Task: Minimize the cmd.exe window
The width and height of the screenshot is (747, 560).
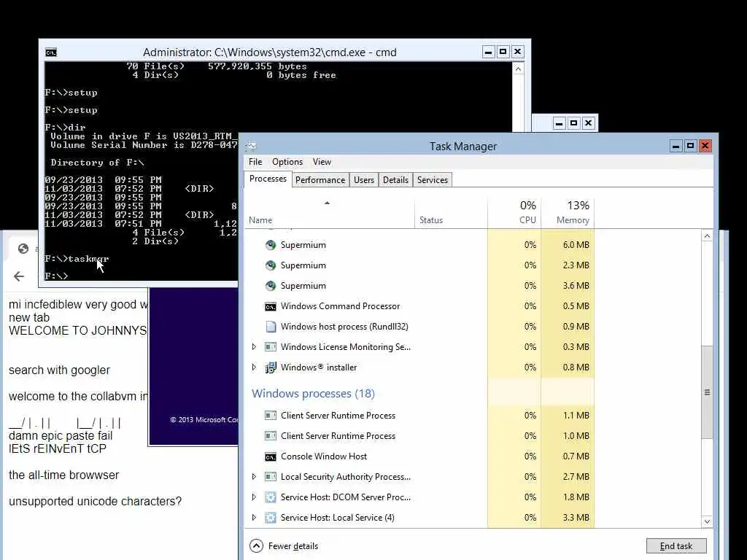Action: (x=488, y=52)
